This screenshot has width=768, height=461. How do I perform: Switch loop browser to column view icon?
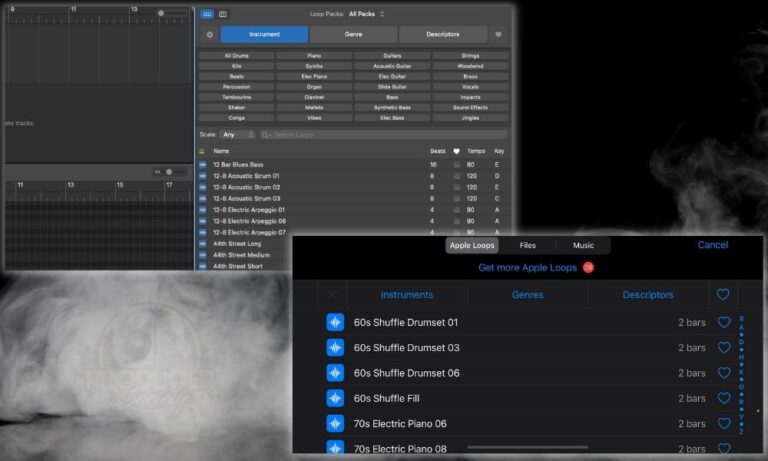(223, 14)
